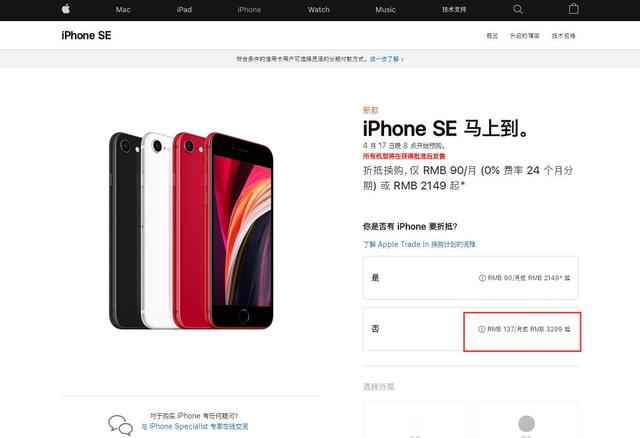The image size is (640, 438).
Task: Chat with iPhone Specialist 专家 link
Action: (x=195, y=426)
